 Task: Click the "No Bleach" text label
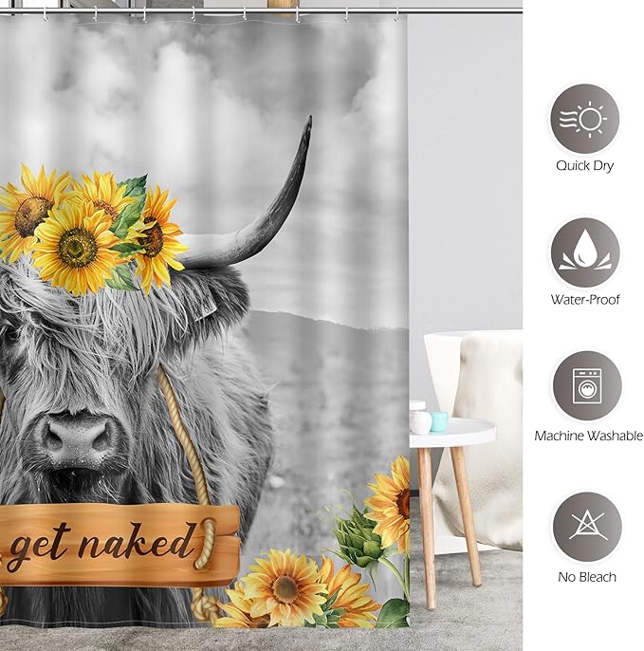585,576
